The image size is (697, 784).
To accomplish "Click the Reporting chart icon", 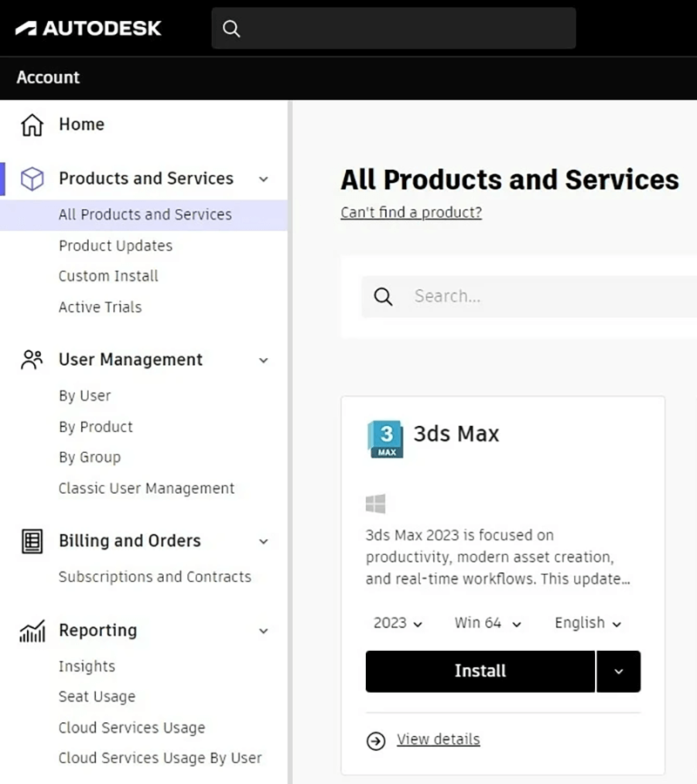I will point(32,631).
